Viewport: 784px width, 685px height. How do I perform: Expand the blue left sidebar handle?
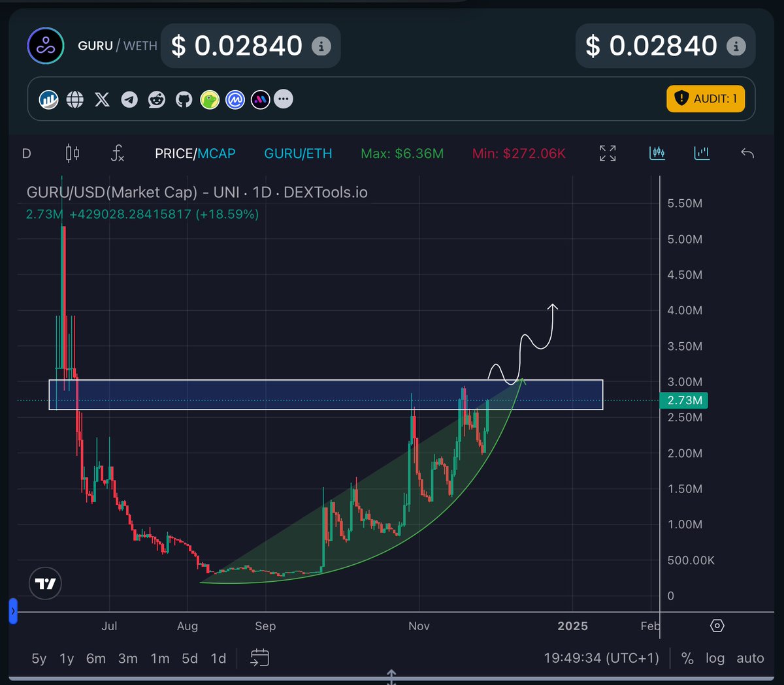(12, 611)
